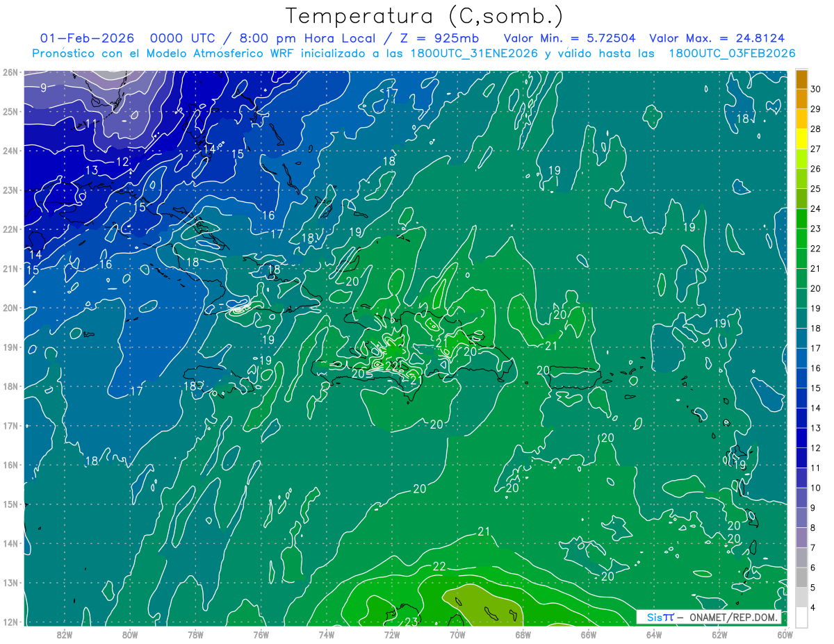Click the '12N' latitude axis label

coord(10,622)
